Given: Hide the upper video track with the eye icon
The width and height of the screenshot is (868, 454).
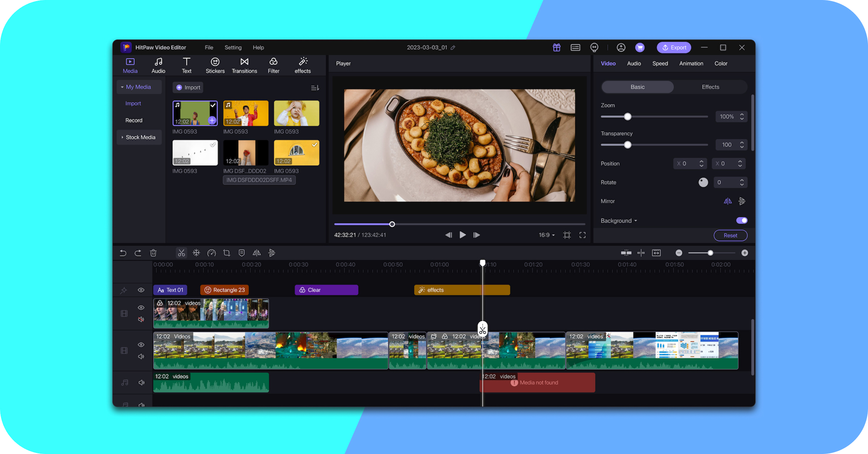Looking at the screenshot, I should pyautogui.click(x=141, y=307).
